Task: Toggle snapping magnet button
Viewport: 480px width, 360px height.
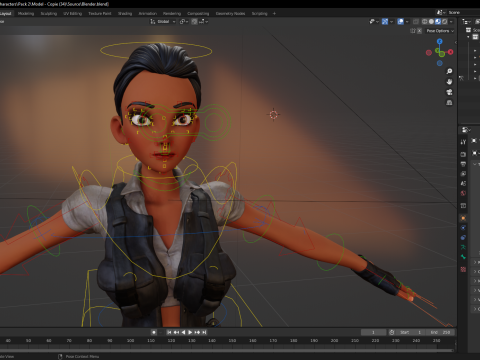Action: point(194,21)
